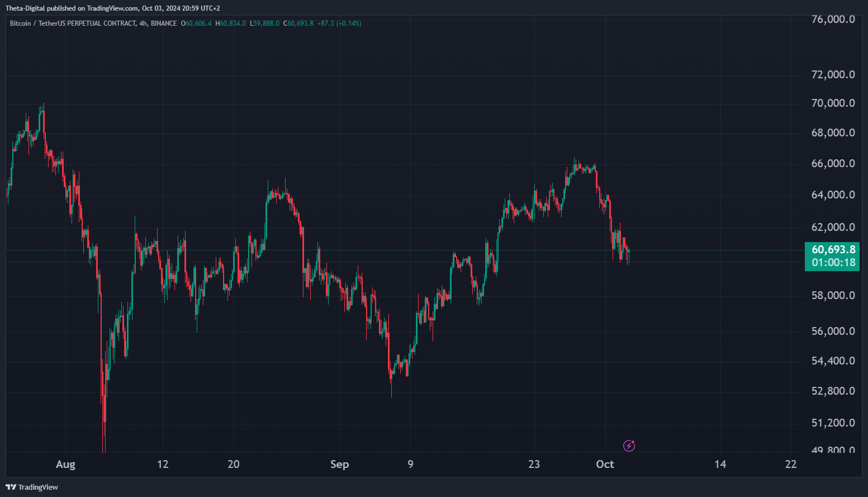Click the 64,000.0 price axis label
This screenshot has width=868, height=497.
[833, 195]
